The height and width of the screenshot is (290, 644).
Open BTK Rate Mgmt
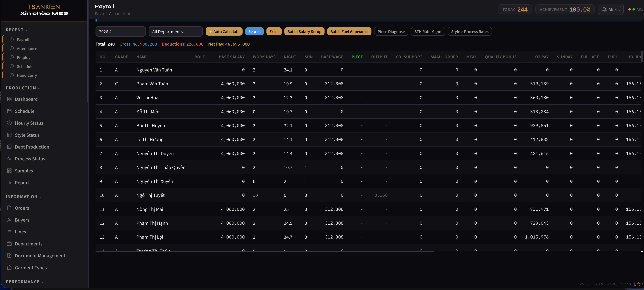(428, 32)
